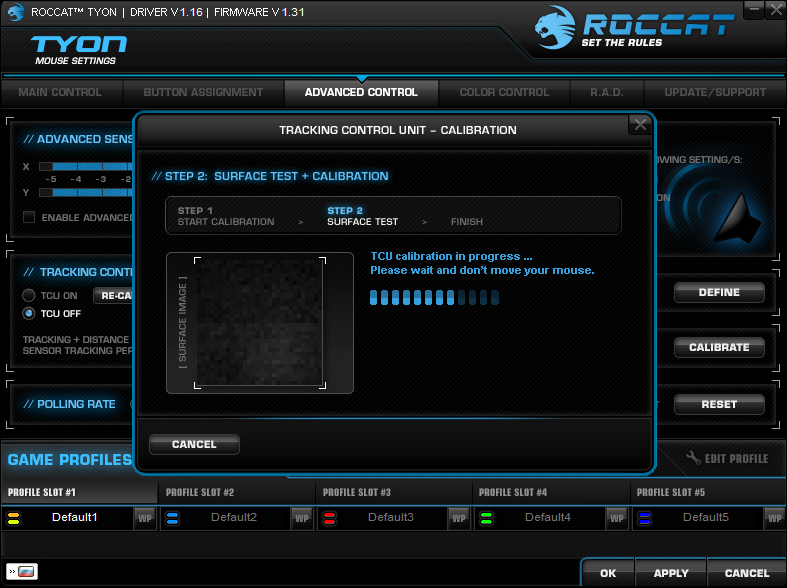
Task: Click red profile icon for Default3
Action: coord(329,518)
